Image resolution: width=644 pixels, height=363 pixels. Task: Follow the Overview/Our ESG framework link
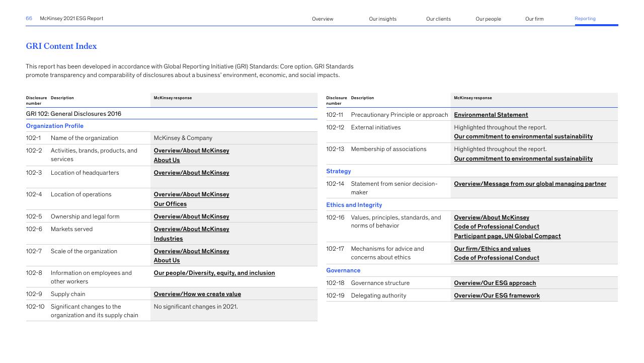pyautogui.click(x=497, y=296)
